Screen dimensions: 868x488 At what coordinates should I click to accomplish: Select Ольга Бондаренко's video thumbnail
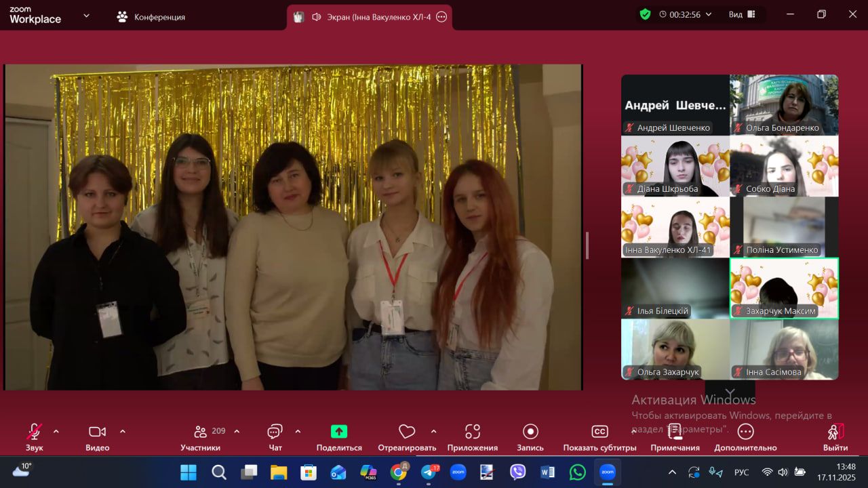(x=784, y=105)
